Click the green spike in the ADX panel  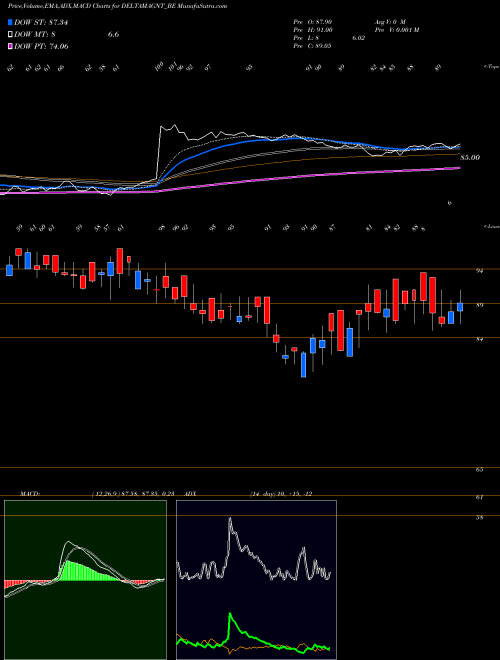point(230,615)
